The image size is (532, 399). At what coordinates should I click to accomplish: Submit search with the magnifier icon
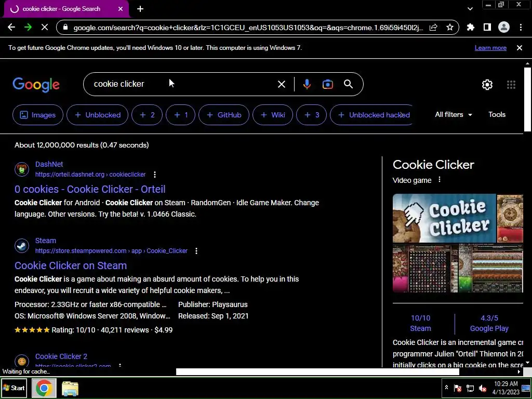348,84
